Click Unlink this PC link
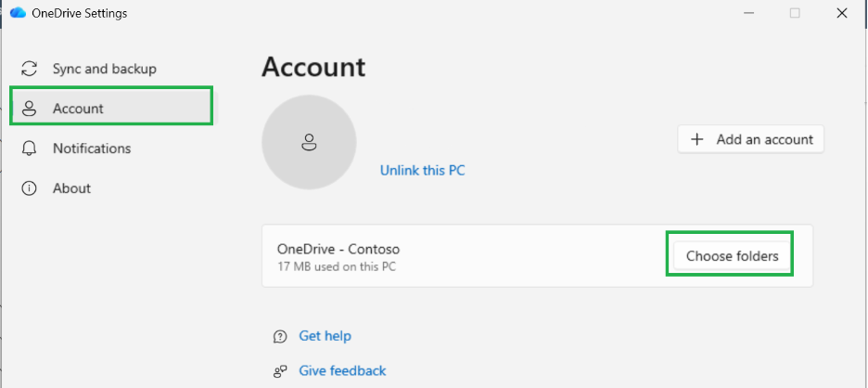868x388 pixels. (422, 170)
